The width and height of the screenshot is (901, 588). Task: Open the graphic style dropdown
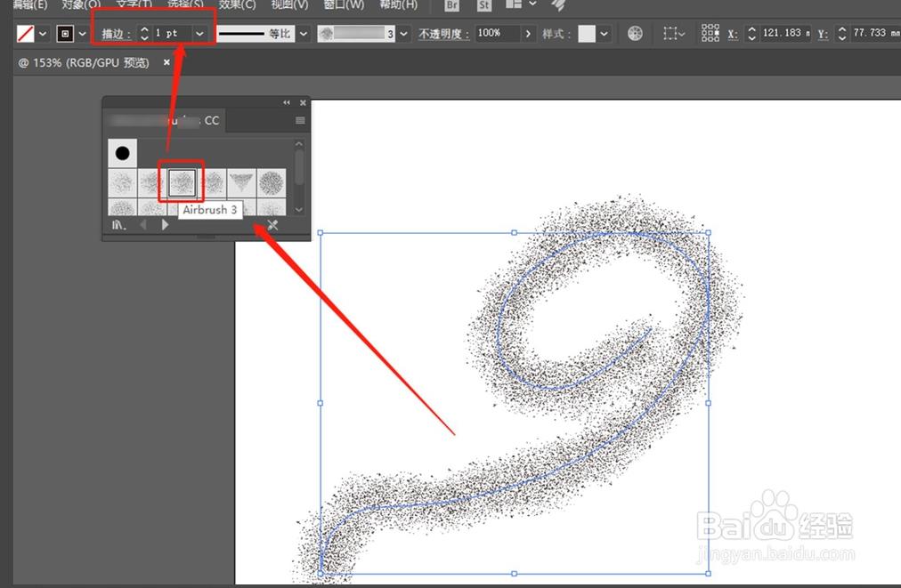(x=604, y=34)
